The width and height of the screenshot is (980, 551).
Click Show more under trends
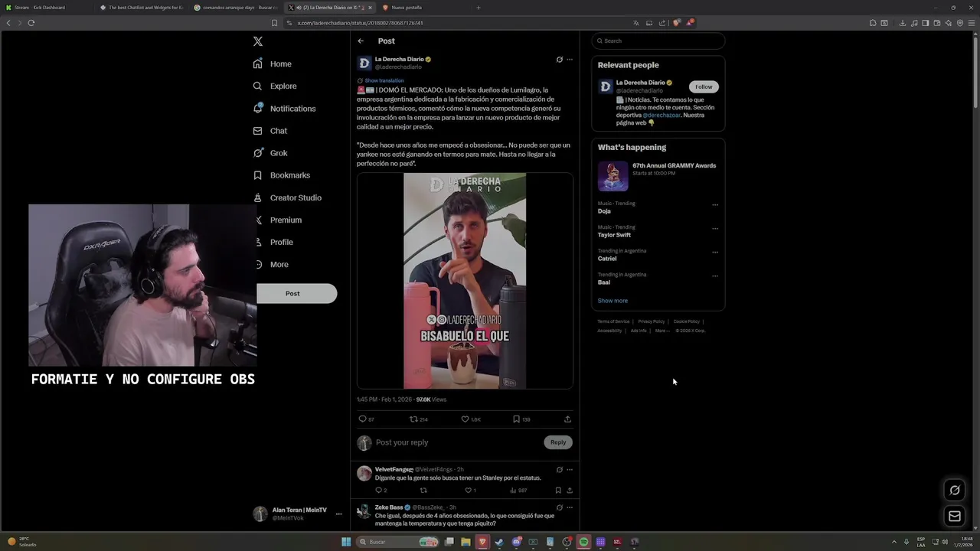[612, 301]
